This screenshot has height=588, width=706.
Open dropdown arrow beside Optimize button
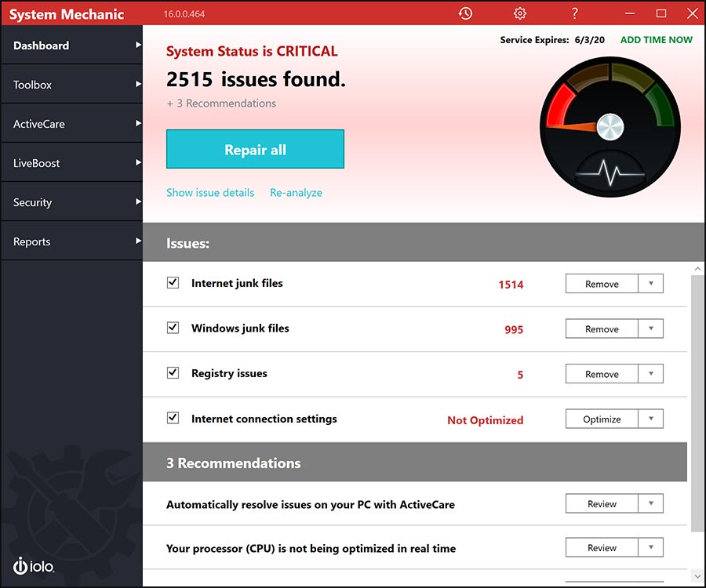point(650,419)
